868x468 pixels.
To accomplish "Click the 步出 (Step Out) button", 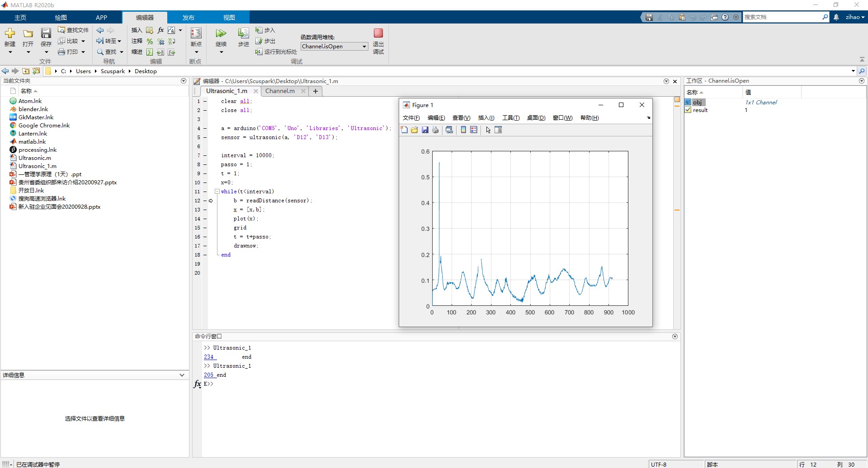I will (265, 41).
